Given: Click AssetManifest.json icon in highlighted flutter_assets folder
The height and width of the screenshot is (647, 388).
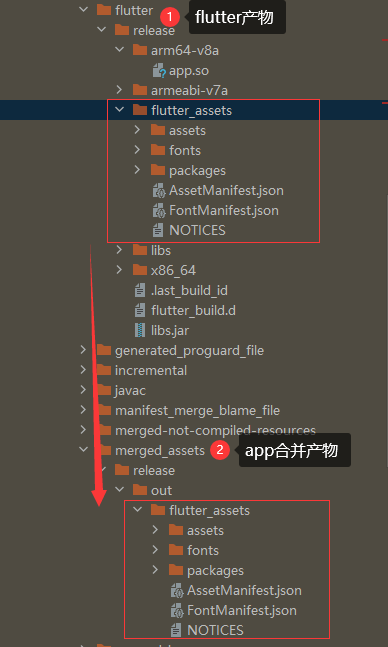Looking at the screenshot, I should [x=159, y=191].
